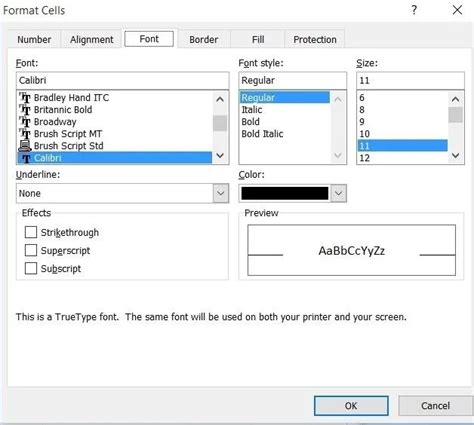
Task: Switch to the Number tab
Action: pos(34,39)
